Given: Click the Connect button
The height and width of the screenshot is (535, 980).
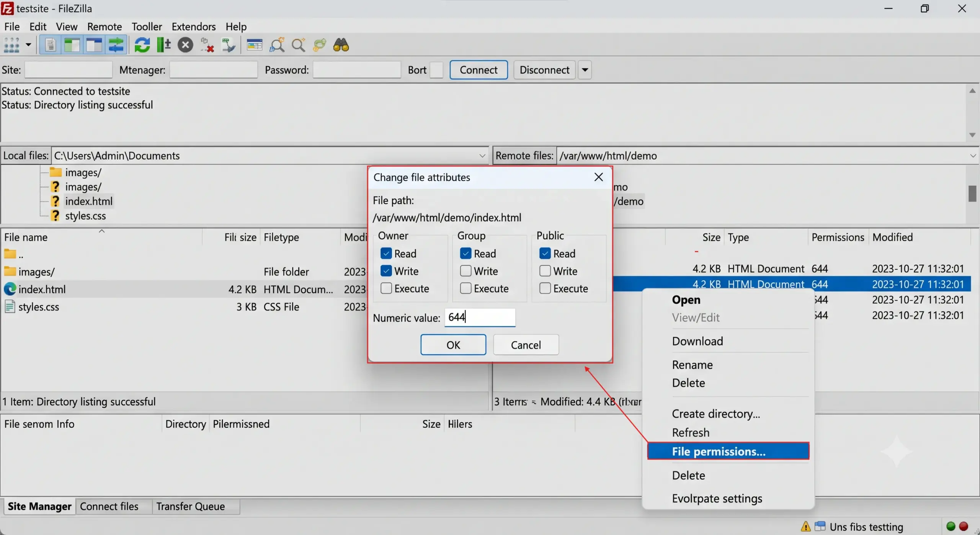Looking at the screenshot, I should (479, 70).
